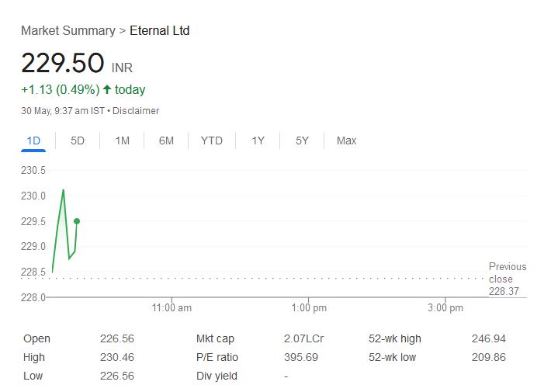Show the Max time range chart
Screen dimensions: 551x392
[346, 140]
